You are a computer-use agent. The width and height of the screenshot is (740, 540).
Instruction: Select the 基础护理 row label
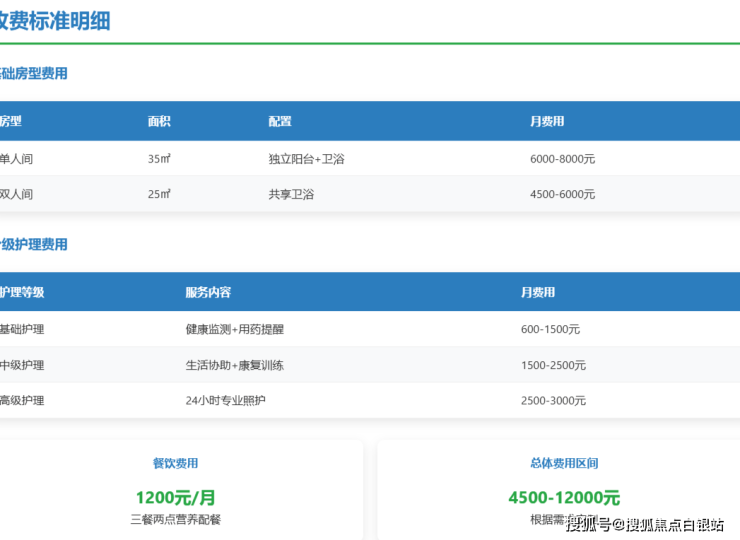point(22,329)
